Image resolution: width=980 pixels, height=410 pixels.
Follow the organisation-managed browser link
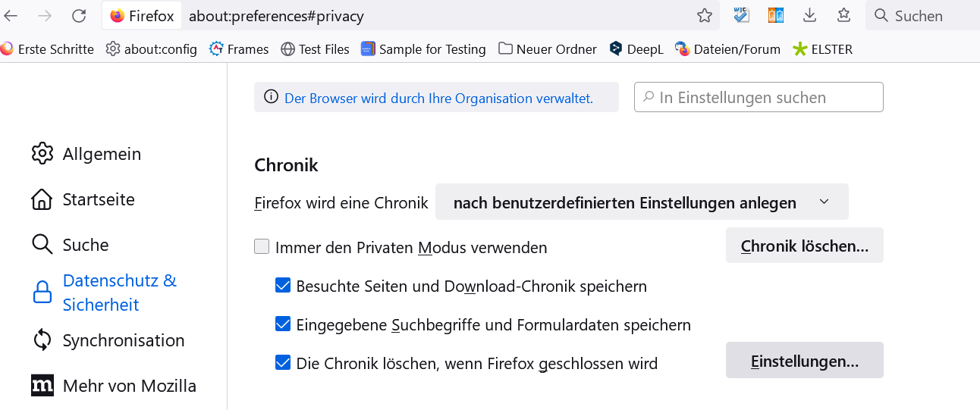click(x=438, y=98)
